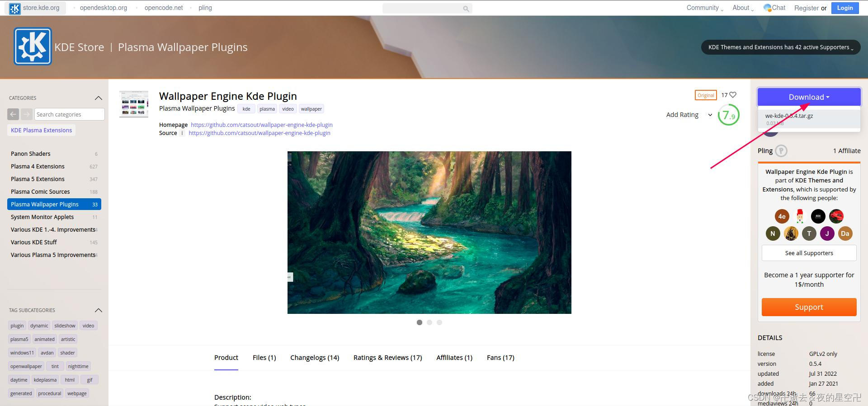
Task: Select third screenshot carousel dot
Action: [439, 322]
